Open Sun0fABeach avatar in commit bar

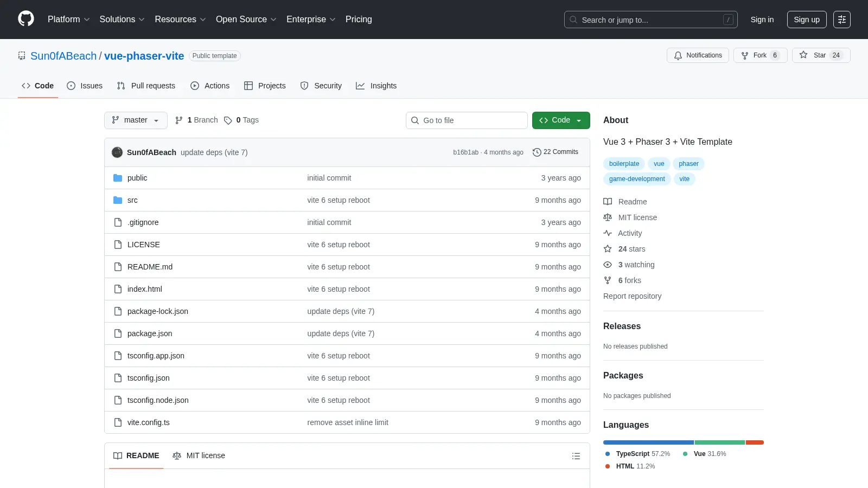pos(117,152)
